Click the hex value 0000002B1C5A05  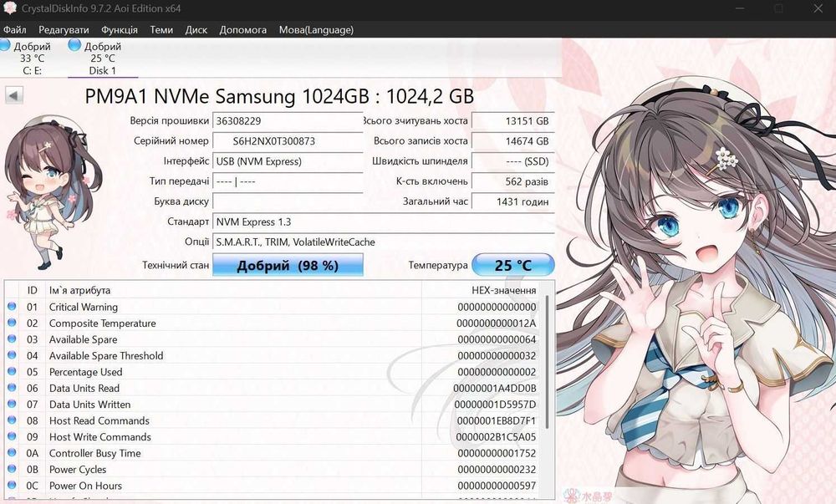[x=496, y=437]
